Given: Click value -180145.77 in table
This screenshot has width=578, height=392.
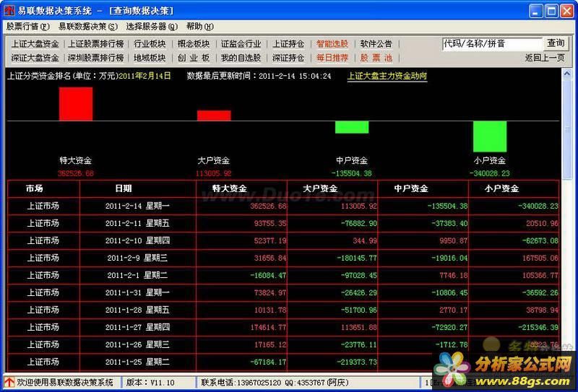Looking at the screenshot, I should 357,258.
